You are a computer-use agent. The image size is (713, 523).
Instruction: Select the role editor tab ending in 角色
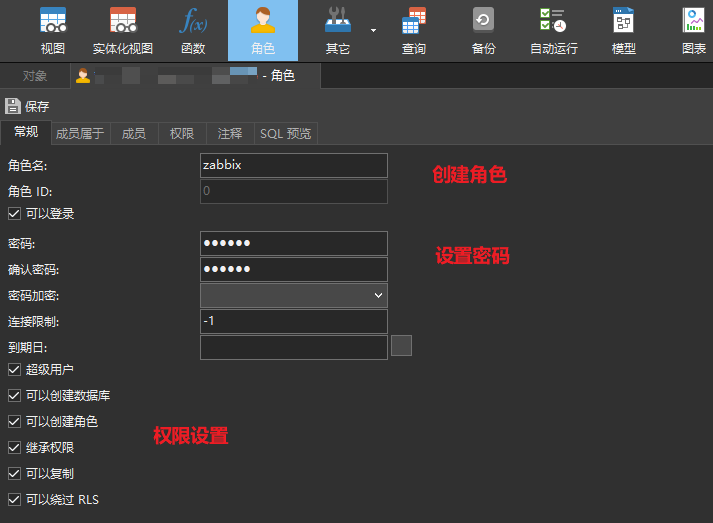click(196, 75)
